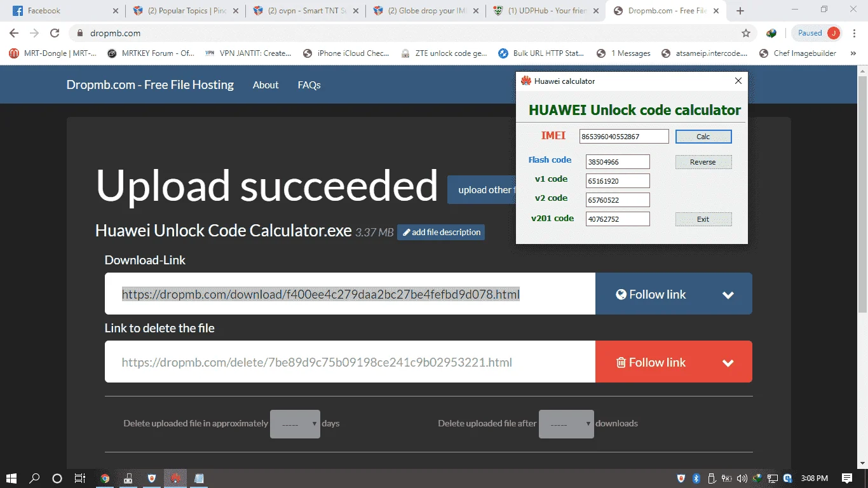
Task: Open the atsameip.intercode bookmark
Action: pyautogui.click(x=705, y=53)
